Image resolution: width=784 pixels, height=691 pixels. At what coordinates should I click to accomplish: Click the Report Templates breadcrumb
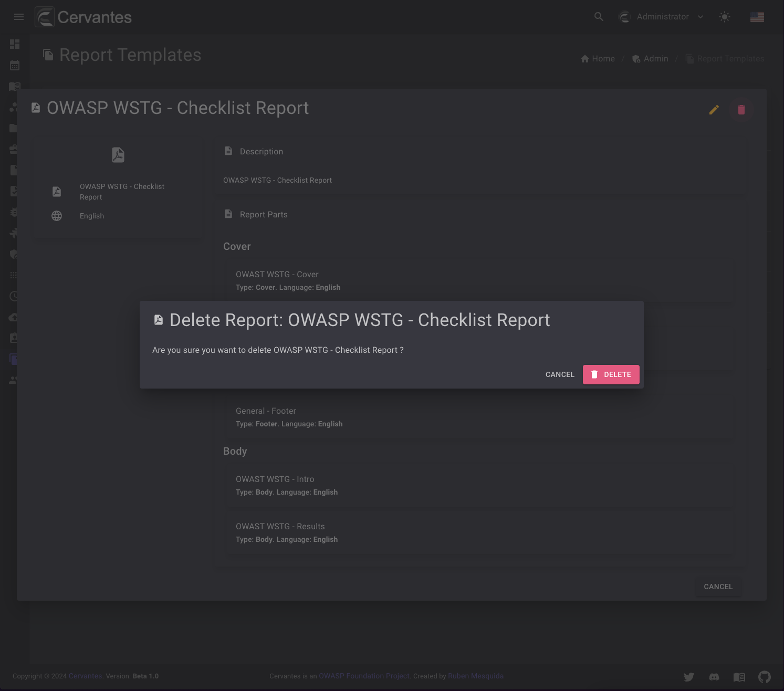tap(725, 59)
